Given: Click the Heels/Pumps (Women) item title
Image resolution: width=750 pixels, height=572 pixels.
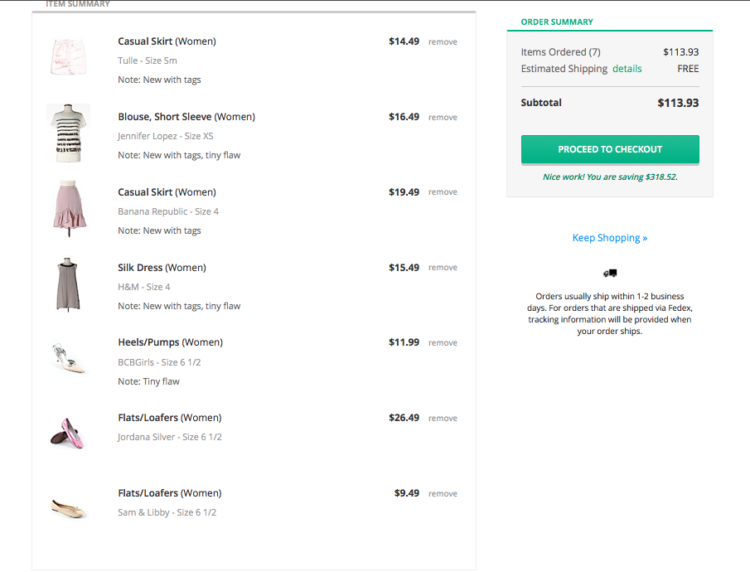Looking at the screenshot, I should [169, 342].
